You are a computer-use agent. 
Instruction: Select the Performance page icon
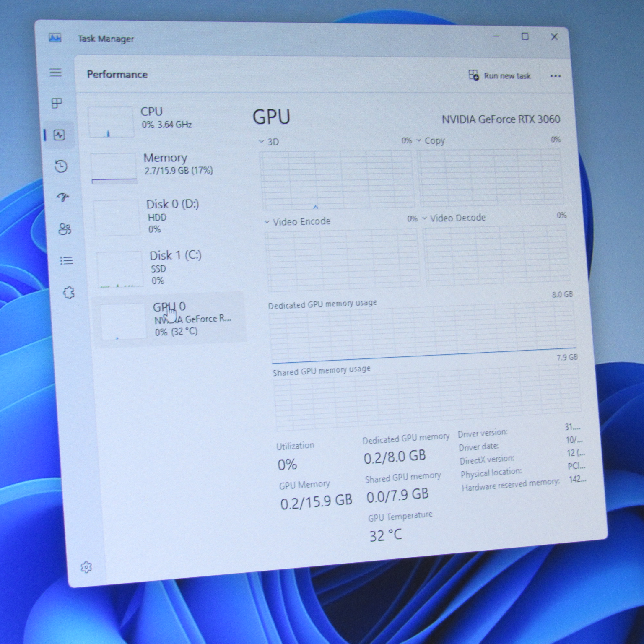[x=59, y=135]
